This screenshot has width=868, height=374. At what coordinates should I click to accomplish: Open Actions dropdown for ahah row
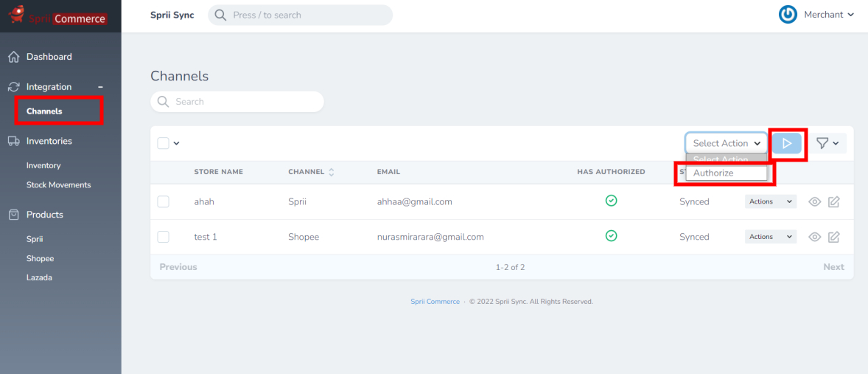coord(771,201)
